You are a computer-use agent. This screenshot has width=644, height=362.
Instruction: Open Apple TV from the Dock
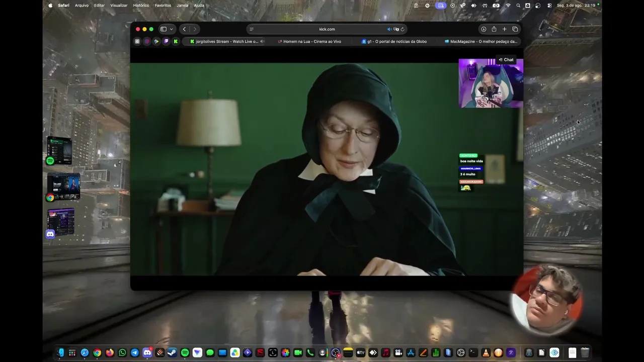coord(360,352)
